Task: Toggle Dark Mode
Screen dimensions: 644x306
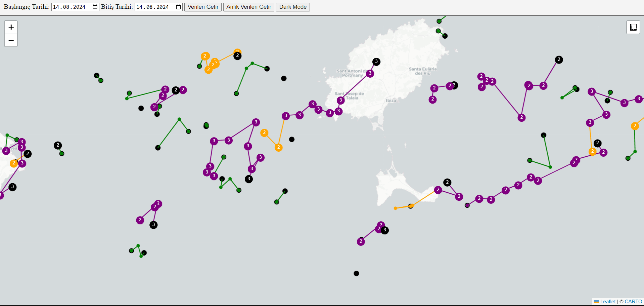Action: (x=292, y=7)
